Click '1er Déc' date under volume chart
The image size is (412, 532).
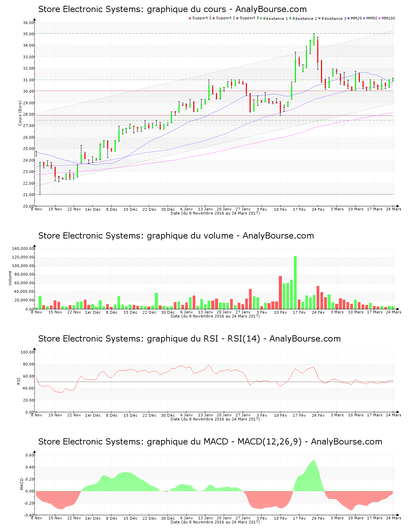[93, 312]
